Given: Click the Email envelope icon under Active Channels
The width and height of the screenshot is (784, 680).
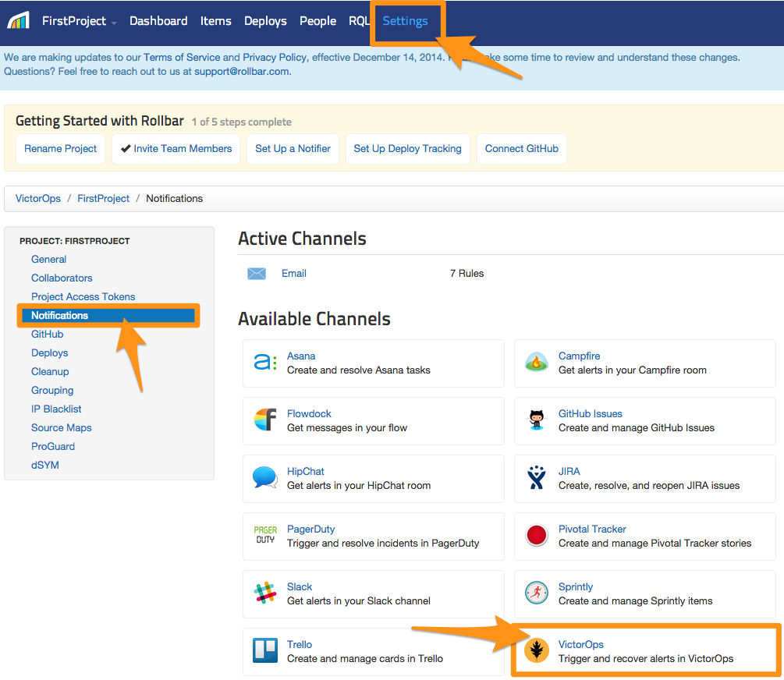Looking at the screenshot, I should coord(257,274).
